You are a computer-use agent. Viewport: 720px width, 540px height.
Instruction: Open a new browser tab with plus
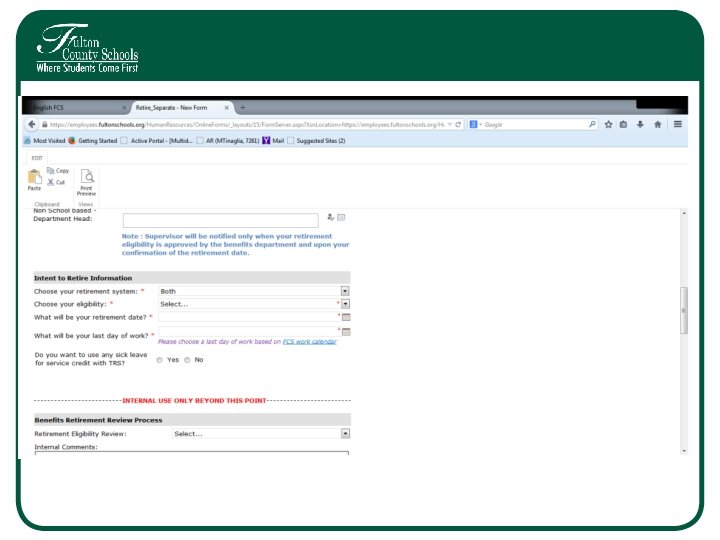(242, 108)
